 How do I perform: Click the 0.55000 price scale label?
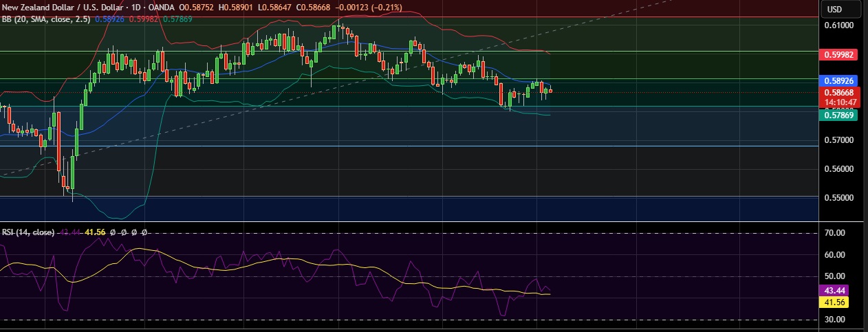pyautogui.click(x=838, y=197)
